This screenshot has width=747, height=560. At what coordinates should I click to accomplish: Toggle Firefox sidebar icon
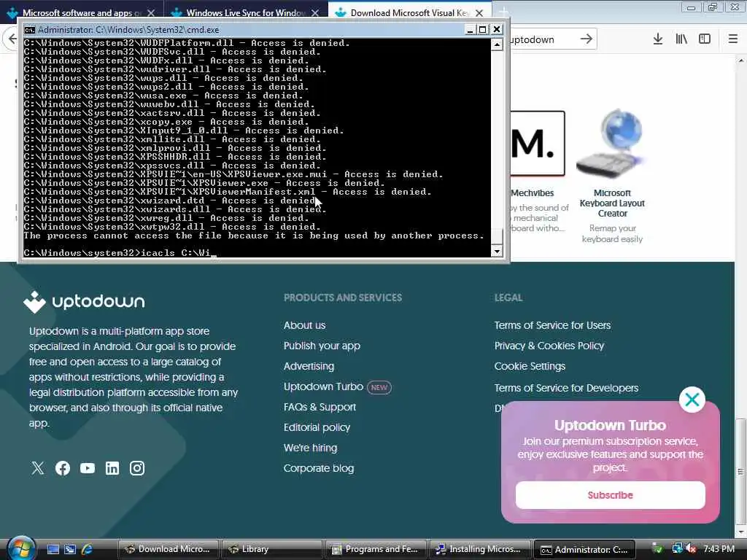point(705,39)
